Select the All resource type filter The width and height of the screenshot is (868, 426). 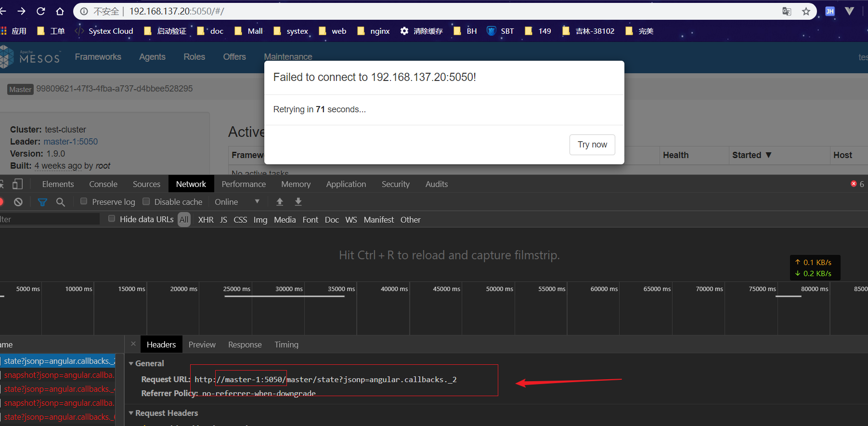point(184,220)
